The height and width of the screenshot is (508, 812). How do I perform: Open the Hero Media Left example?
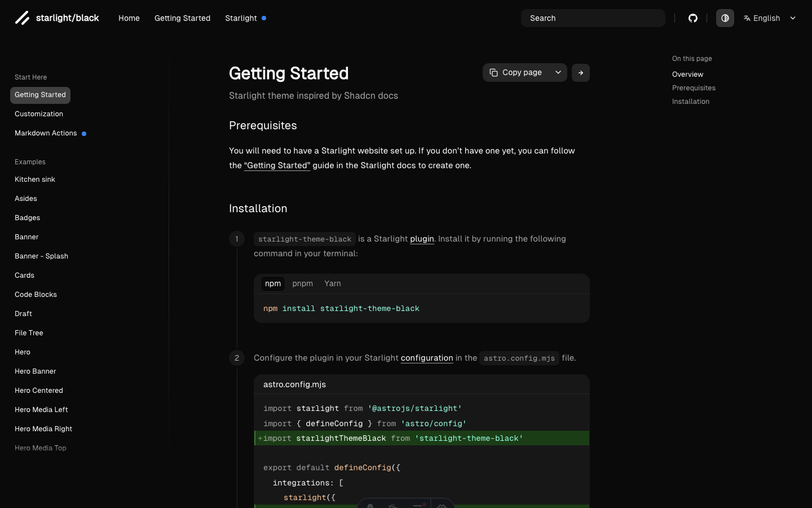tap(41, 410)
